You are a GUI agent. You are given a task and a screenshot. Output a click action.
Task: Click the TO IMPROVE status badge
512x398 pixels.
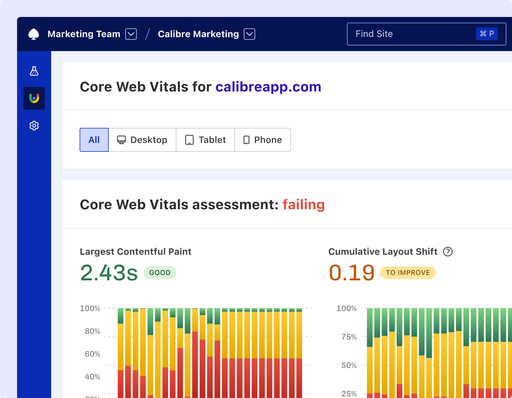(x=408, y=273)
